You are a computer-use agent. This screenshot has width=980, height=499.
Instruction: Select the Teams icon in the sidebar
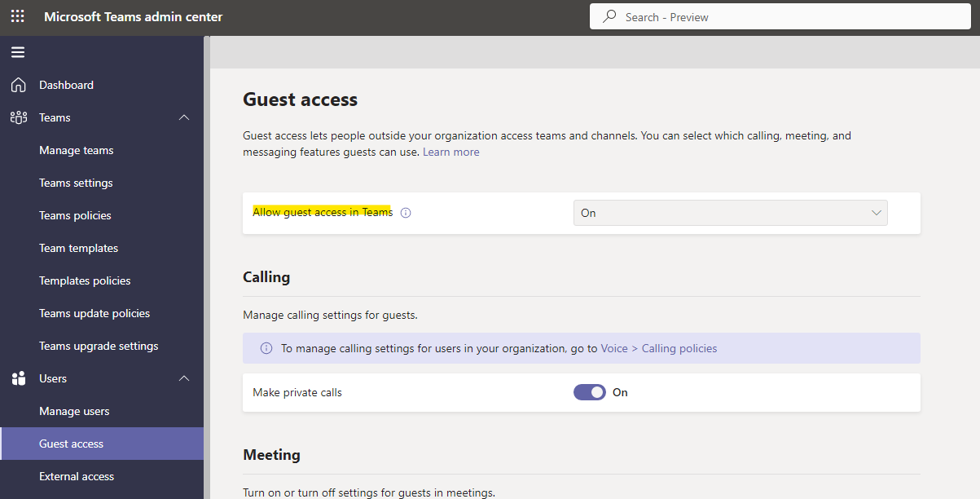(x=18, y=117)
